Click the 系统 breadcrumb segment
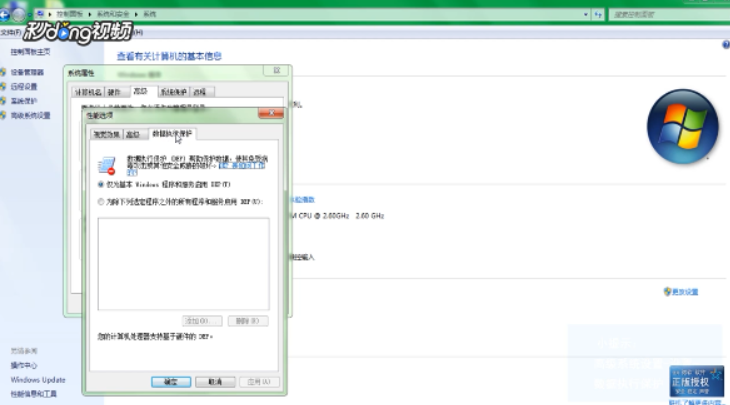The width and height of the screenshot is (730, 405). click(x=149, y=14)
